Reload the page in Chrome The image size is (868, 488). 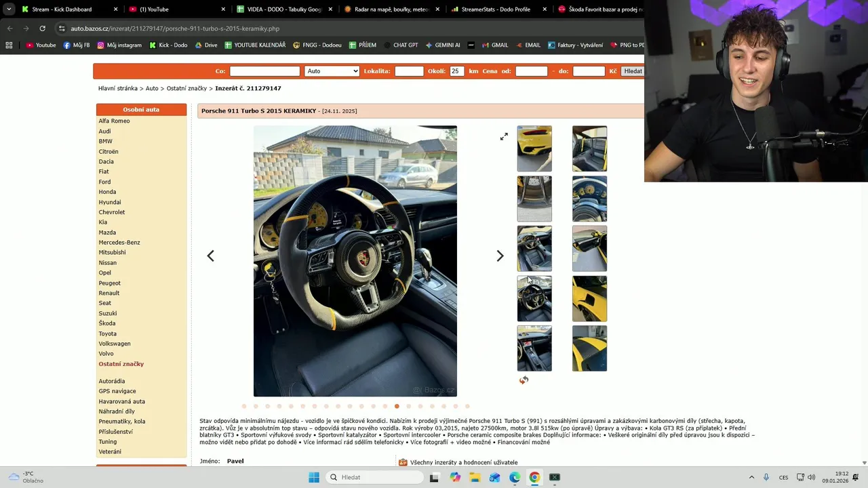click(42, 28)
